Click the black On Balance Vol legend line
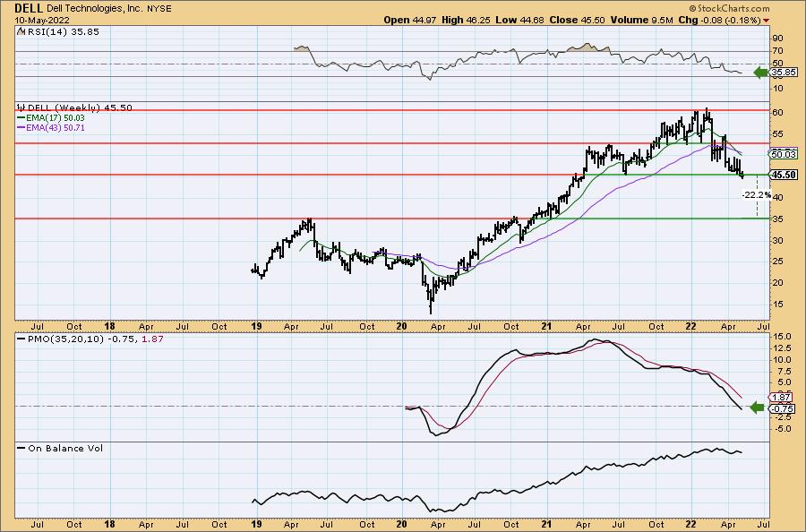 21,448
